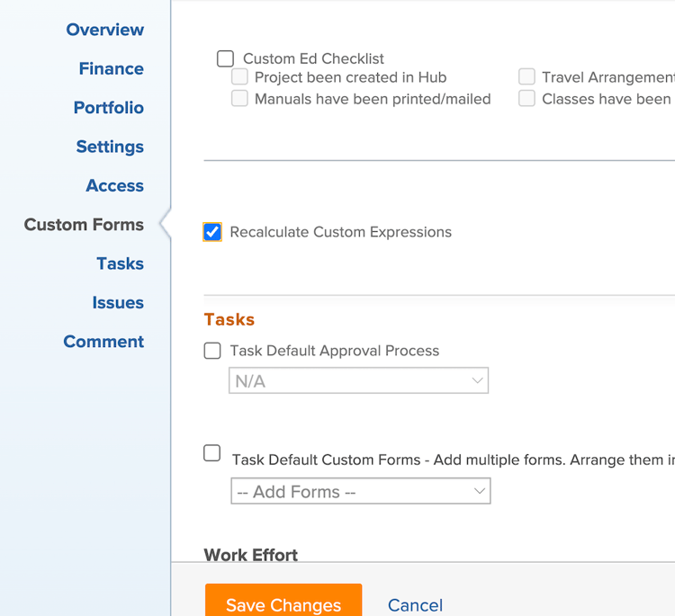Open the Overview section
This screenshot has height=616, width=675.
pyautogui.click(x=104, y=30)
